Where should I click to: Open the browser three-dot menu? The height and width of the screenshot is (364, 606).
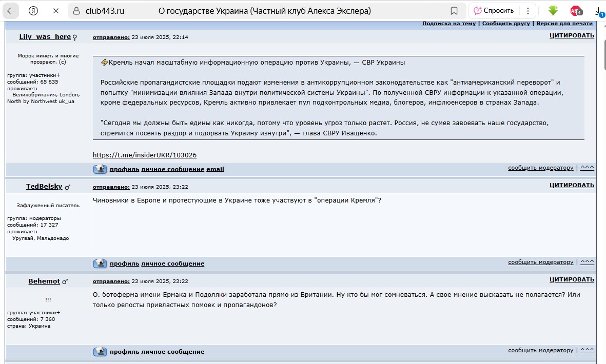[x=528, y=11]
